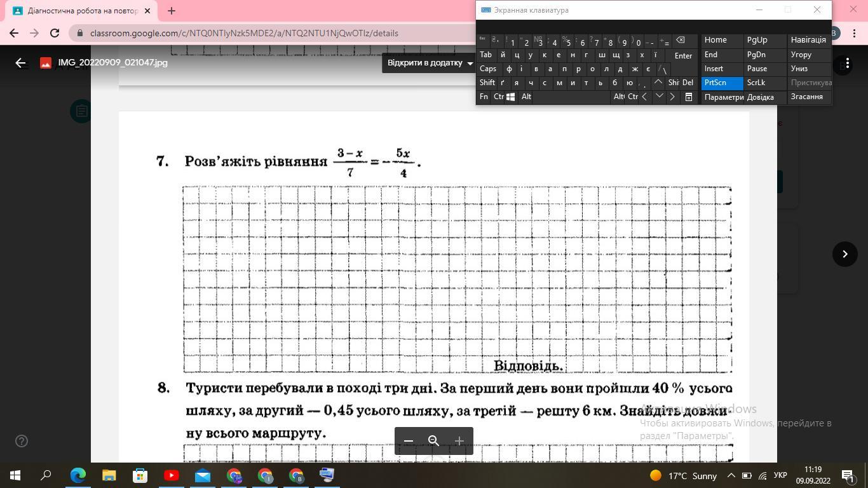
Task: Click the End key on on-screen keyboard
Action: [722, 55]
